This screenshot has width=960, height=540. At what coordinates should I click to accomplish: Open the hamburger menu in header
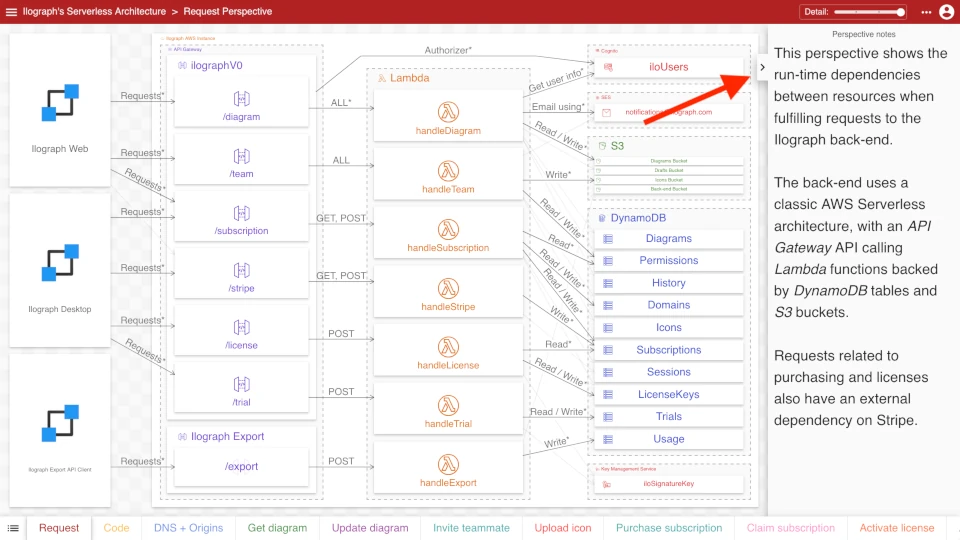pyautogui.click(x=11, y=12)
